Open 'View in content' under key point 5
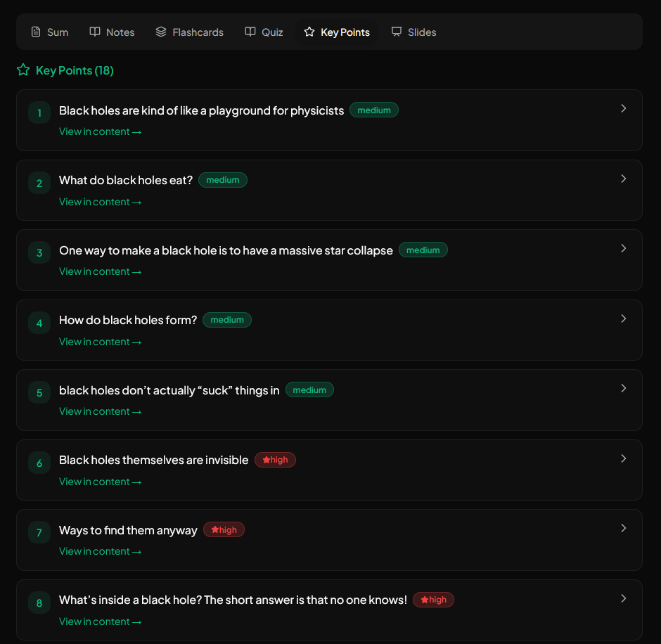661x644 pixels. [100, 411]
